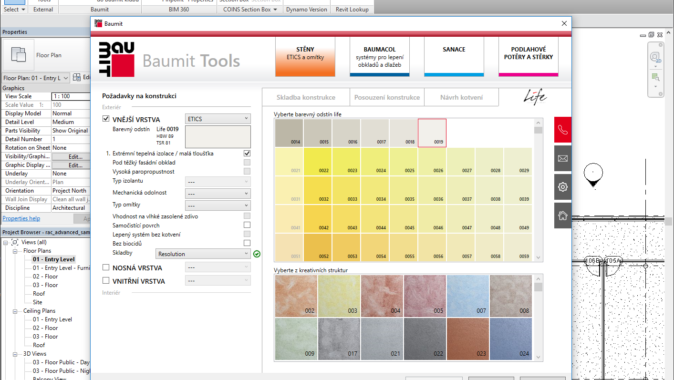Pick Life color swatch 0022
The image size is (674, 380).
(x=317, y=161)
